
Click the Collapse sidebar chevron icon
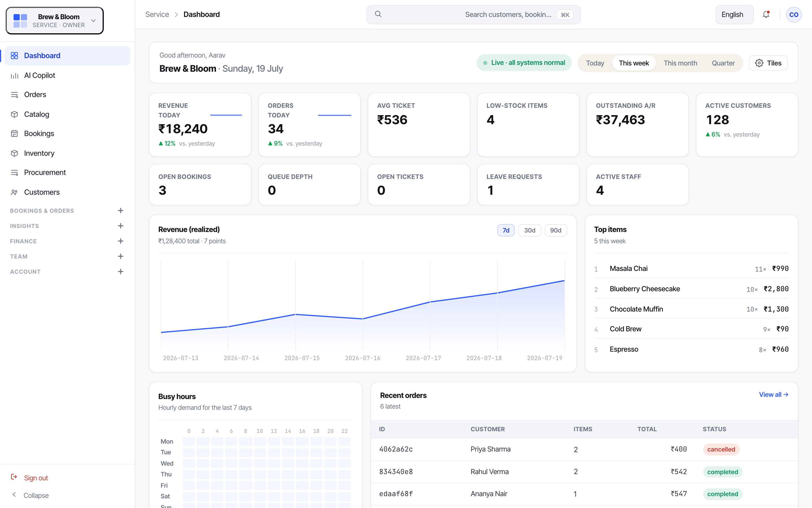coord(14,494)
